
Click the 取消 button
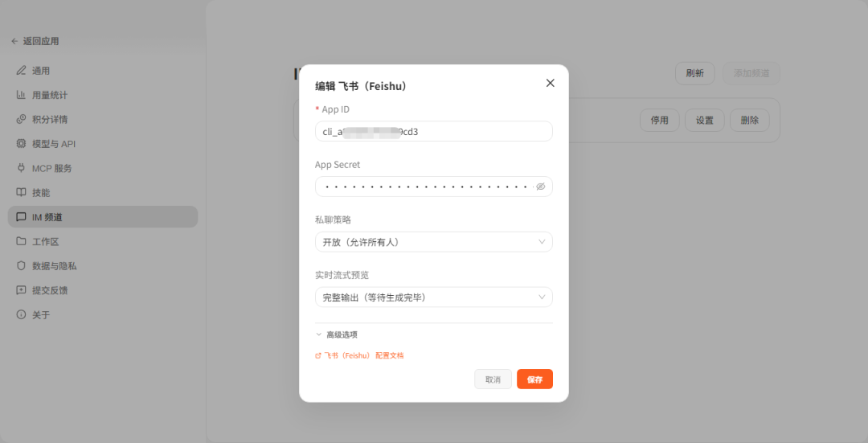pos(493,379)
